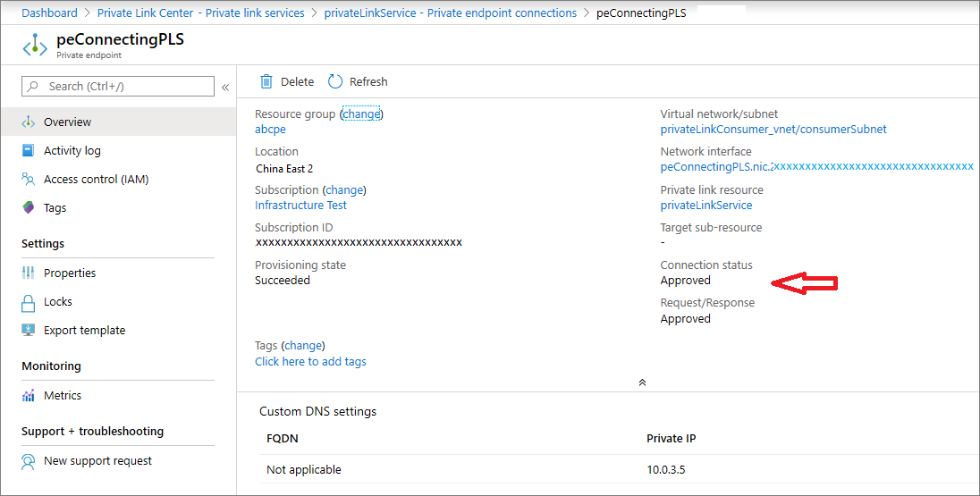This screenshot has width=980, height=496.
Task: Collapse the essentials section with up chevron
Action: point(642,383)
